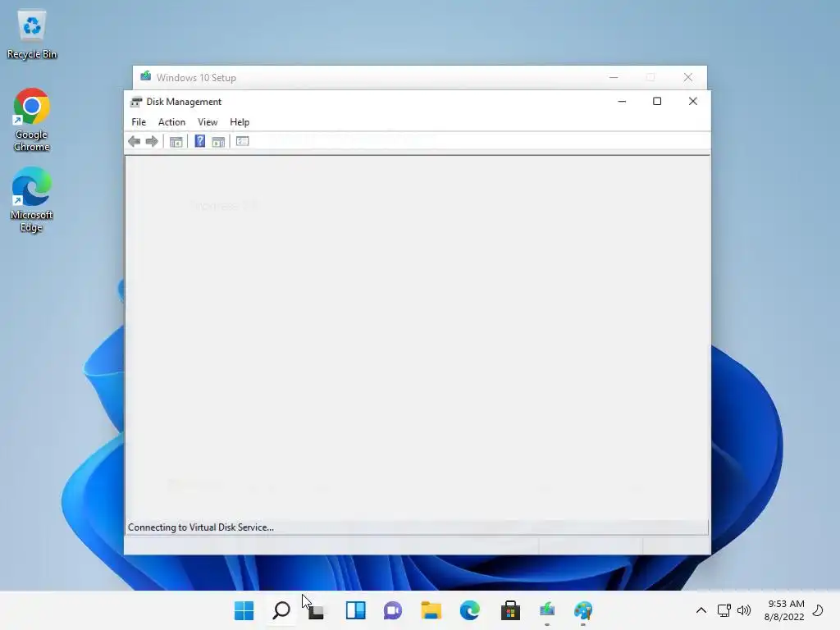This screenshot has width=840, height=630.
Task: Click 'Connecting to Virtual Disk Service...' status text
Action: click(201, 527)
